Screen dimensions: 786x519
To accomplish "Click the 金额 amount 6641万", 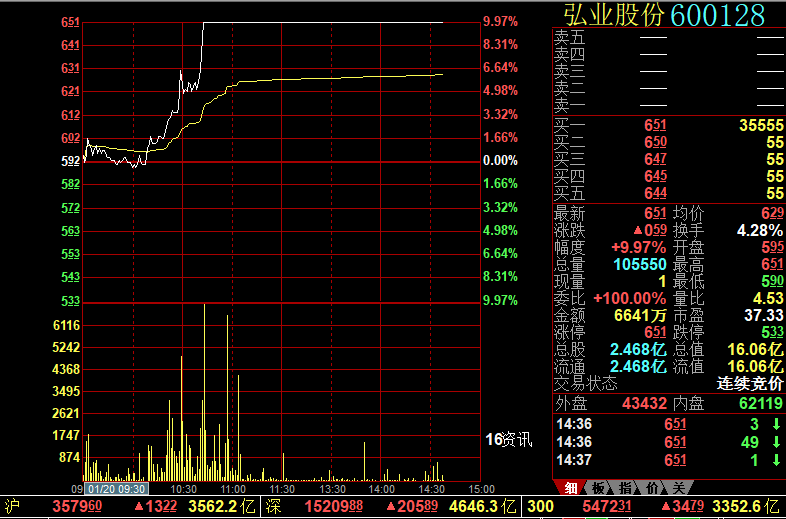I will [x=641, y=316].
